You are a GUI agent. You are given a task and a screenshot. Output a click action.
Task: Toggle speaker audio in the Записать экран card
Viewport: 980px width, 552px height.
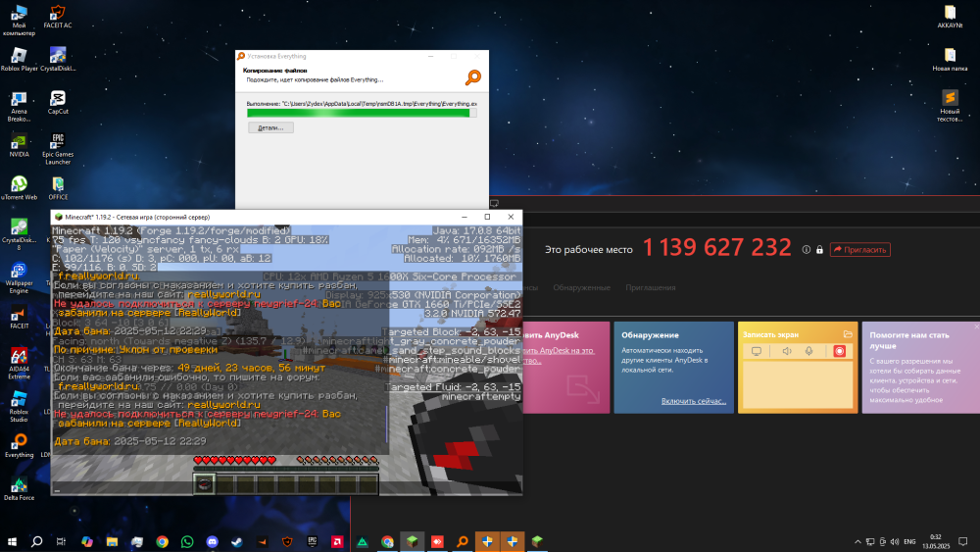[786, 351]
